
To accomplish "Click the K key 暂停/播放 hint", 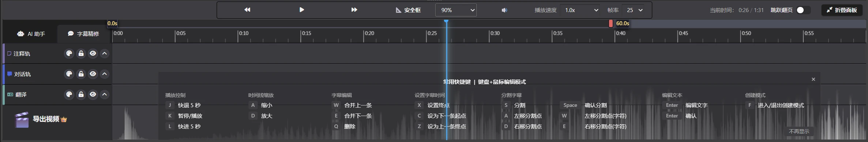I will point(184,116).
